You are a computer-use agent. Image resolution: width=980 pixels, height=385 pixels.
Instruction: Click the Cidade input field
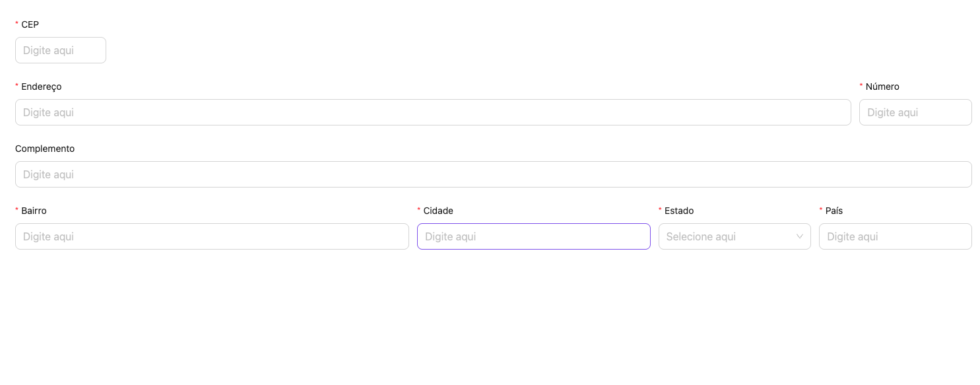pos(533,236)
